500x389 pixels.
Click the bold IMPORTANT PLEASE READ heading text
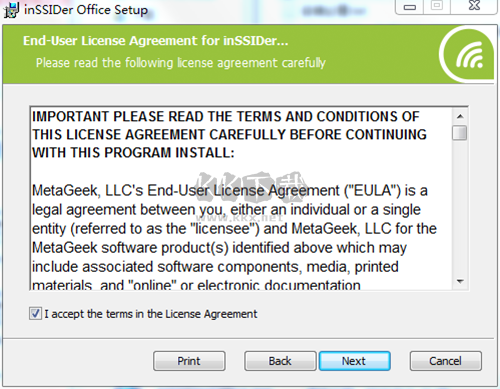tap(229, 135)
